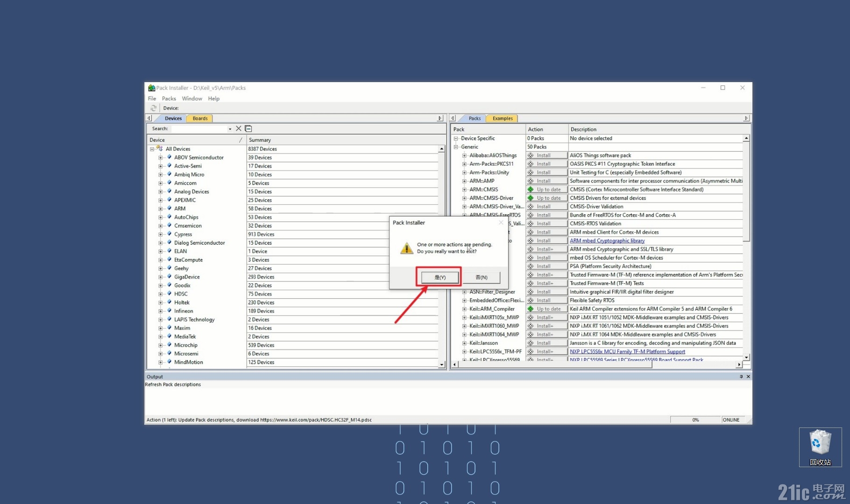Click the collapse-all tree icon beside search

pos(248,128)
